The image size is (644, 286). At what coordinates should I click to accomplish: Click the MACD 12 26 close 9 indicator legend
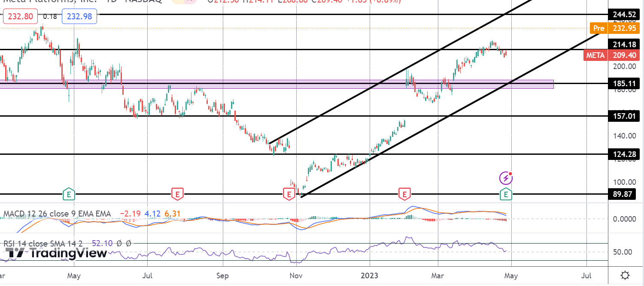tap(57, 214)
